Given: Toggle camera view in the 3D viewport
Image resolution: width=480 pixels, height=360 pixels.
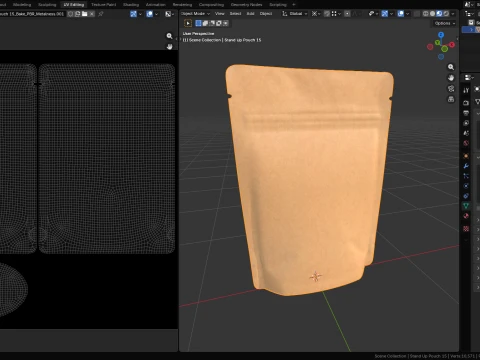Looking at the screenshot, I should tap(451, 88).
